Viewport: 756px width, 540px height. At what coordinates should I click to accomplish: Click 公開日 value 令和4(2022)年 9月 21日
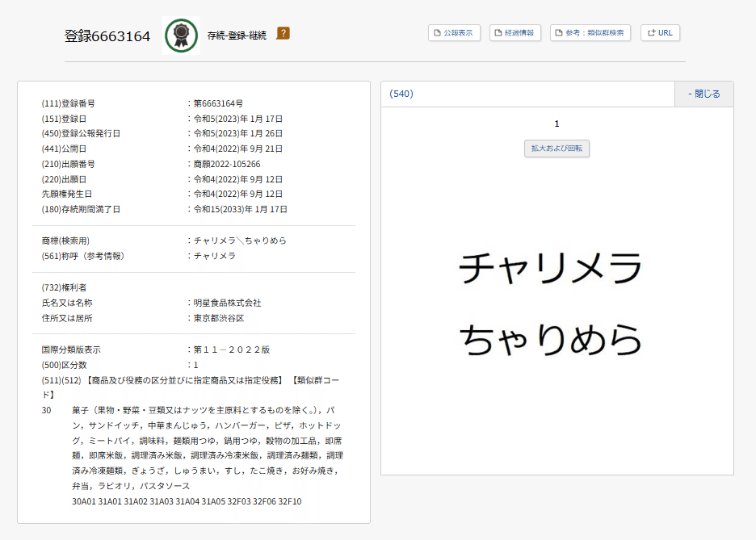click(x=238, y=149)
